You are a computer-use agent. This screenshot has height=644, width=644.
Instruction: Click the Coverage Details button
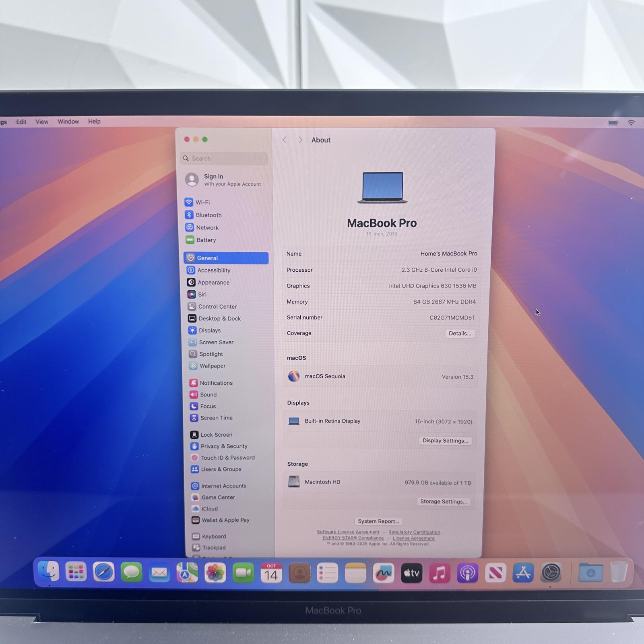point(460,333)
